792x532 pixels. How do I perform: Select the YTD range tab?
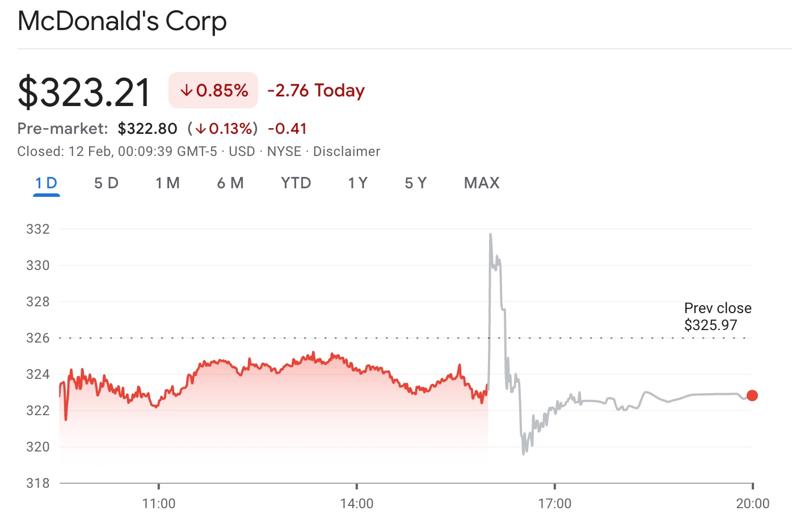pos(296,183)
